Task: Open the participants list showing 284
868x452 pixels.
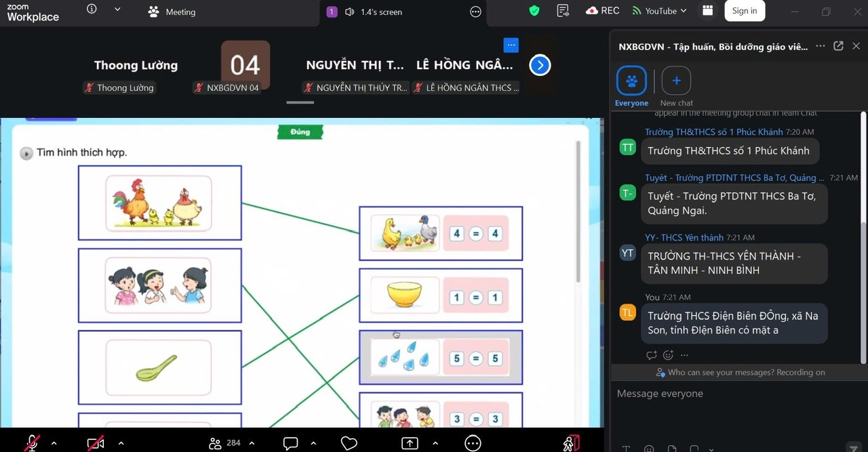Action: click(225, 443)
